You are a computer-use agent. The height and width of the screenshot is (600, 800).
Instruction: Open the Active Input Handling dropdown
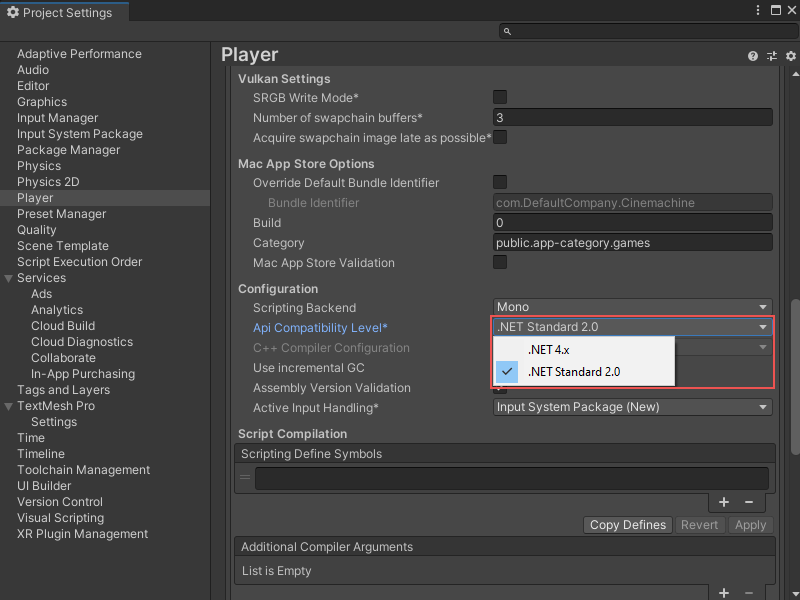[x=633, y=407]
